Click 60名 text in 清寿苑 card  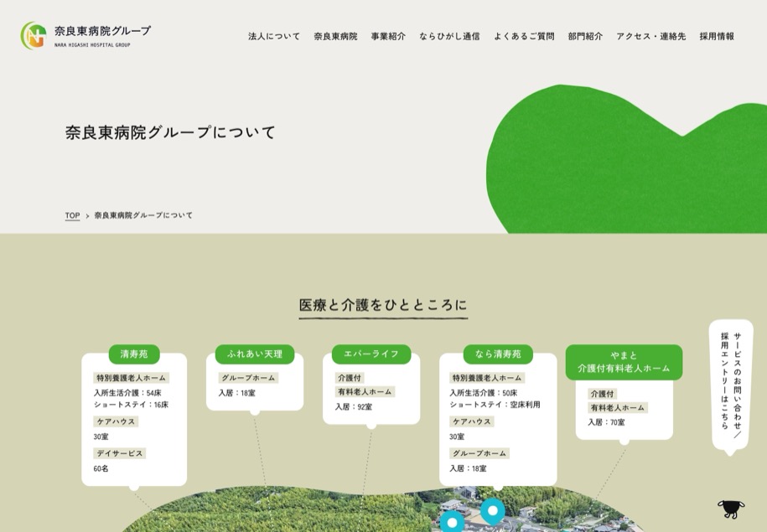(101, 468)
